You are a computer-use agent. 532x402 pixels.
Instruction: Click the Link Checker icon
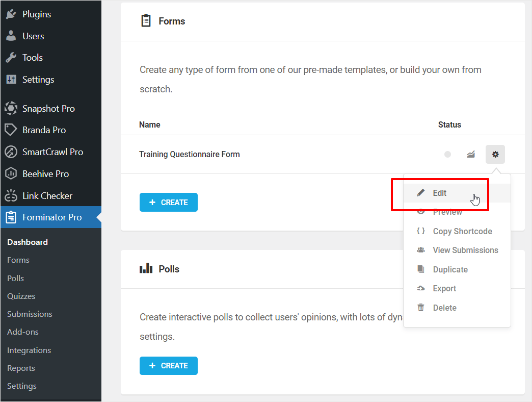coord(11,195)
